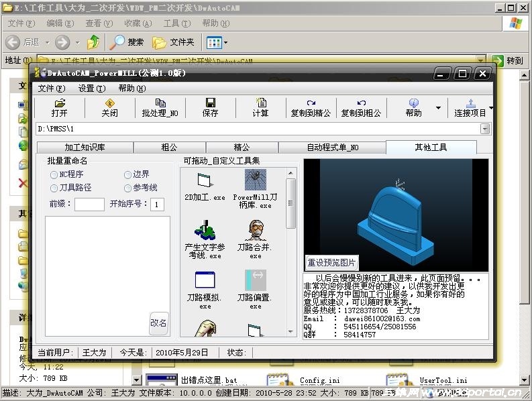
Task: Switch to the 粗公 tab
Action: 169,148
